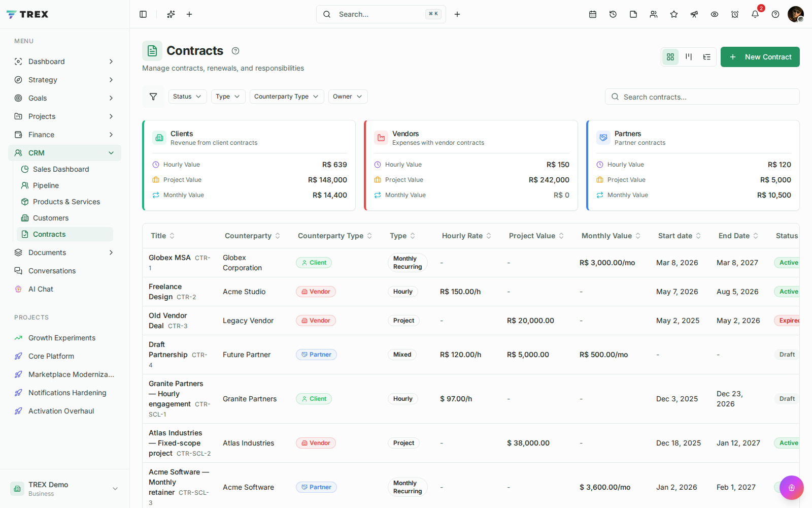Collapse the CRM menu section
The width and height of the screenshot is (812, 508).
pos(64,153)
